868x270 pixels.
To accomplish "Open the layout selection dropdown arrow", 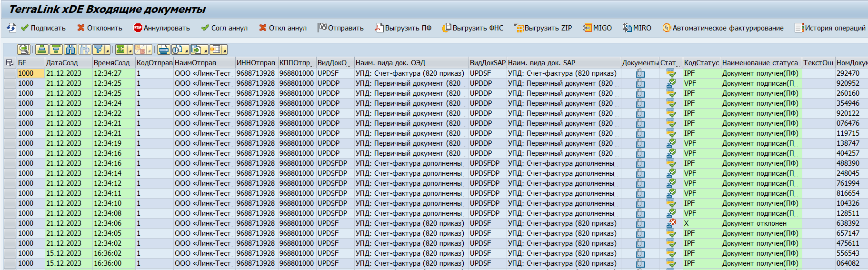I will (x=224, y=50).
